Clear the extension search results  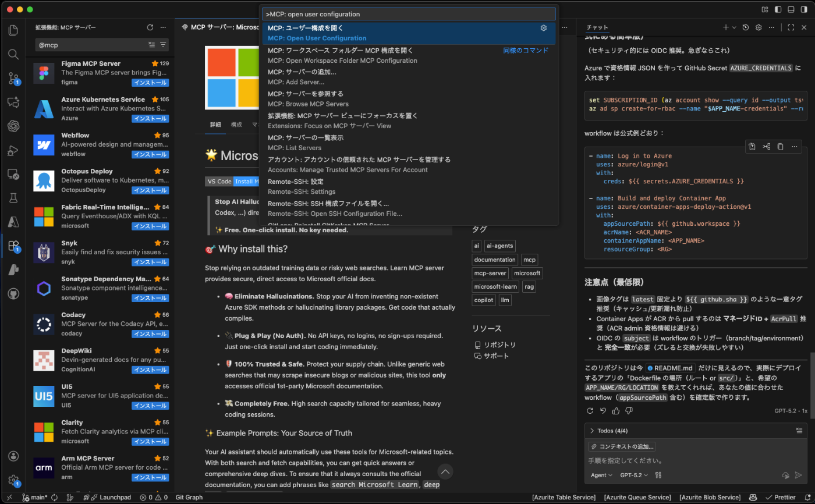(151, 45)
